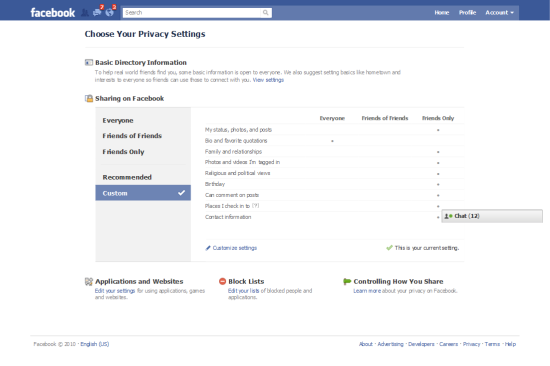
Task: Open the Terms footer link
Action: pyautogui.click(x=492, y=344)
